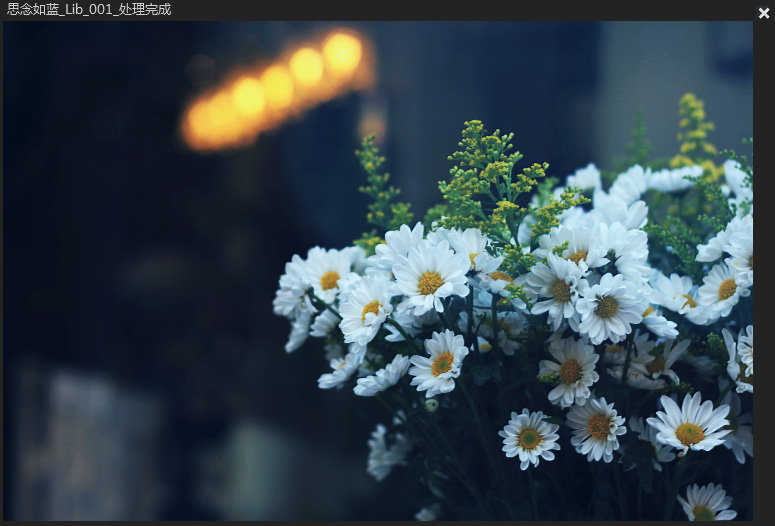The width and height of the screenshot is (775, 526).
Task: Click the brightest rightmost orange bokeh orb
Action: click(342, 53)
